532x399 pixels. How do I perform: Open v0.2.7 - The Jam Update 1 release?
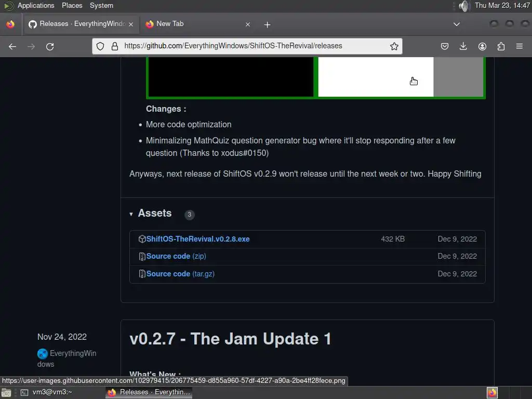pos(230,339)
